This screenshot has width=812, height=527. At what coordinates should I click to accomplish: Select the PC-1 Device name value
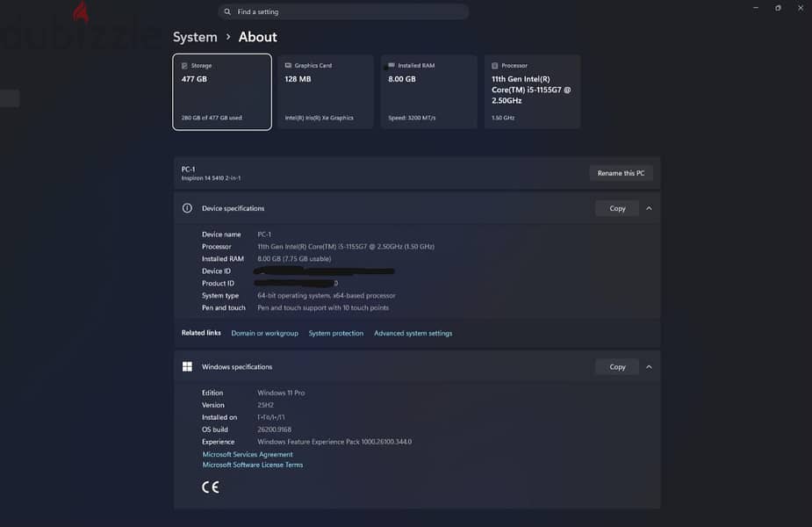[x=264, y=235]
